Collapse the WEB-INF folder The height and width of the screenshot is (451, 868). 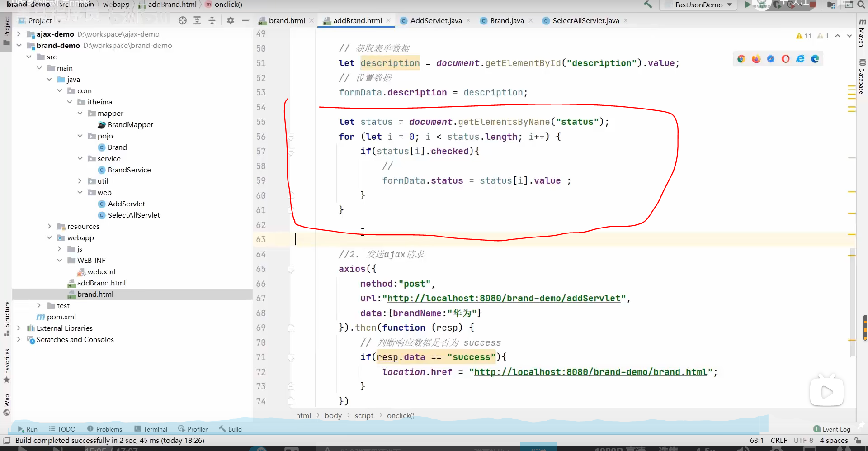pos(59,260)
